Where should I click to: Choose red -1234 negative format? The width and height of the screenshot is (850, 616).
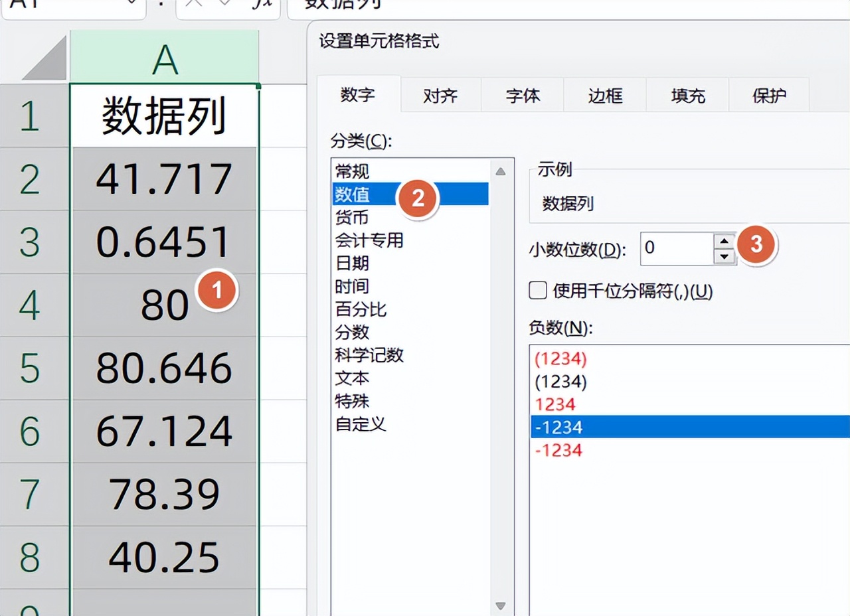(x=690, y=449)
